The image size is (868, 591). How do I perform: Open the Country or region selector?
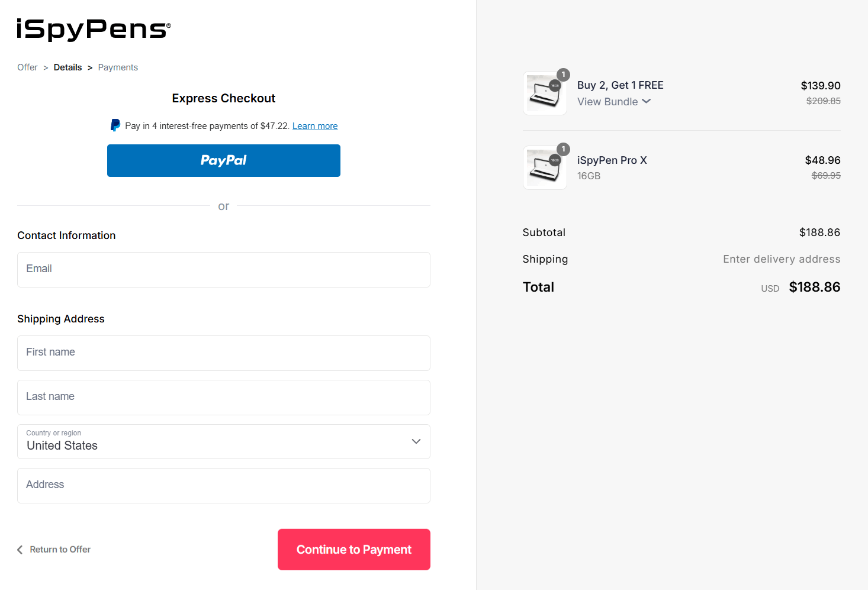click(x=223, y=441)
